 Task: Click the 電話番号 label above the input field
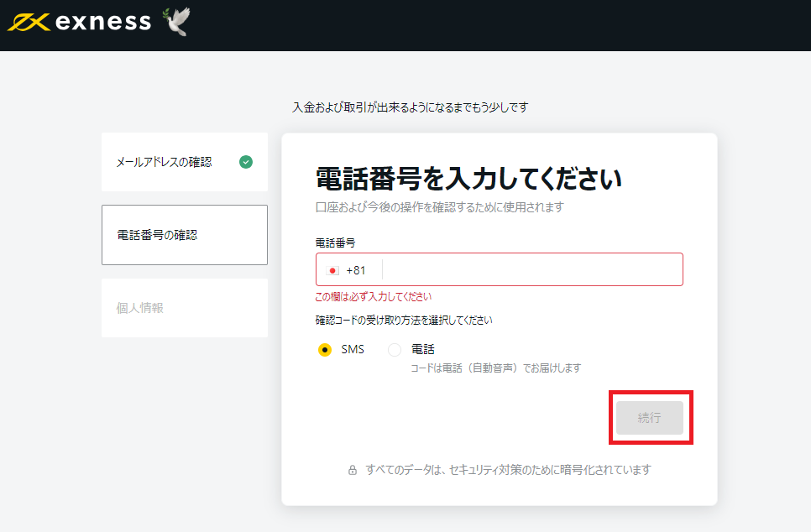pos(335,243)
